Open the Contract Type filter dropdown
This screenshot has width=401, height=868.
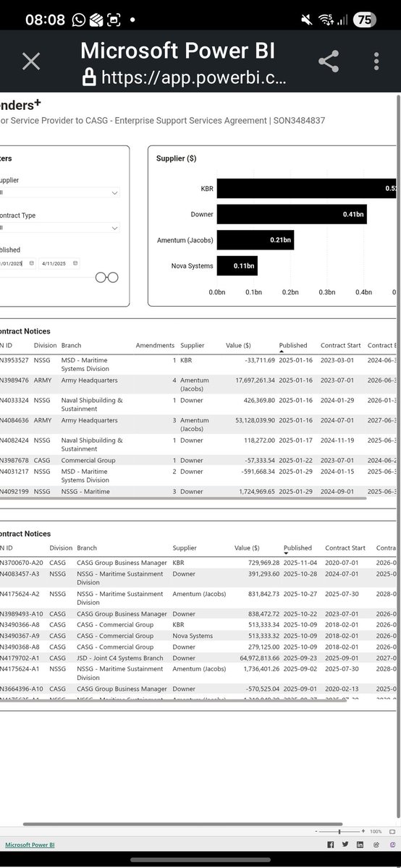coord(59,228)
